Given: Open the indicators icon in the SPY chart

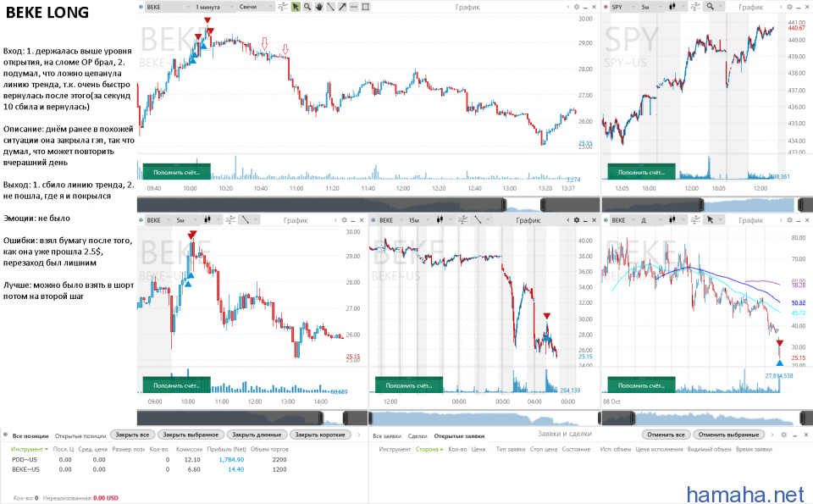Looking at the screenshot, I should tap(695, 7).
